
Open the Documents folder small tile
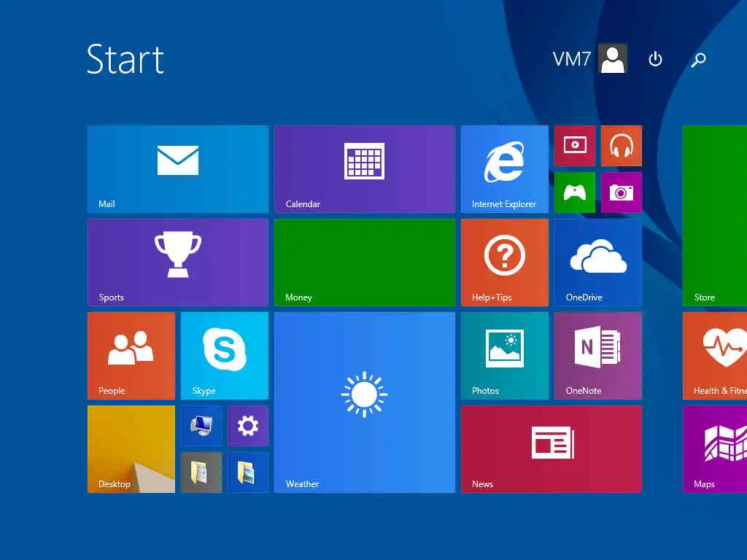201,472
